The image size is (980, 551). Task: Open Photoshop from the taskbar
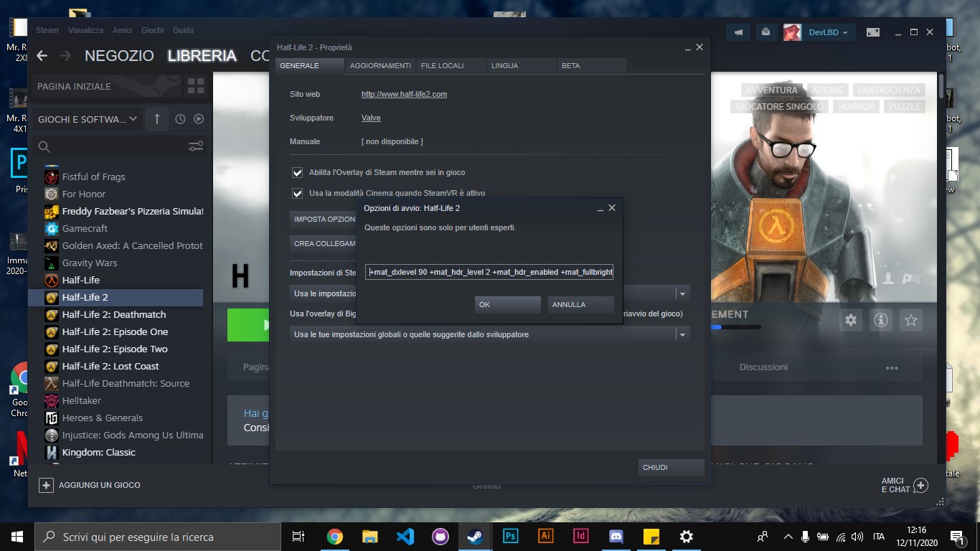(511, 536)
